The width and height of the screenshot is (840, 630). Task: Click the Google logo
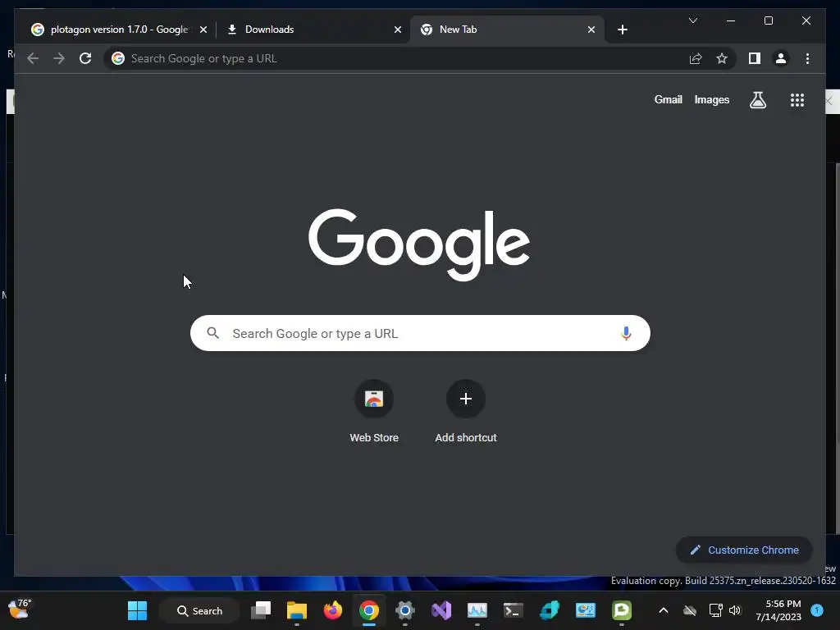pyautogui.click(x=419, y=244)
